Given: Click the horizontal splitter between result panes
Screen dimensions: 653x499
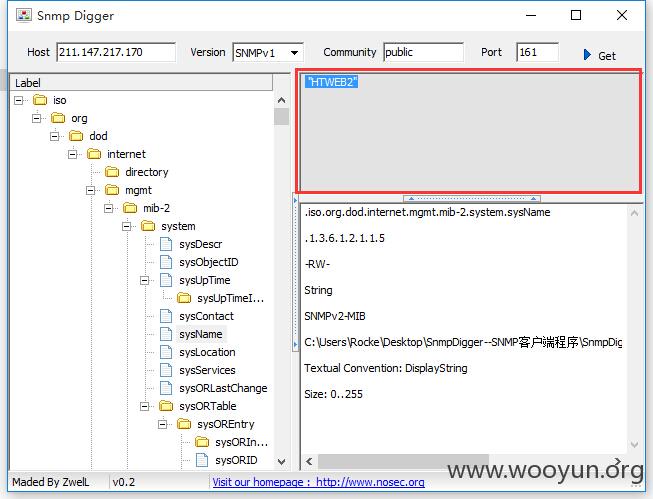Looking at the screenshot, I should tap(471, 198).
